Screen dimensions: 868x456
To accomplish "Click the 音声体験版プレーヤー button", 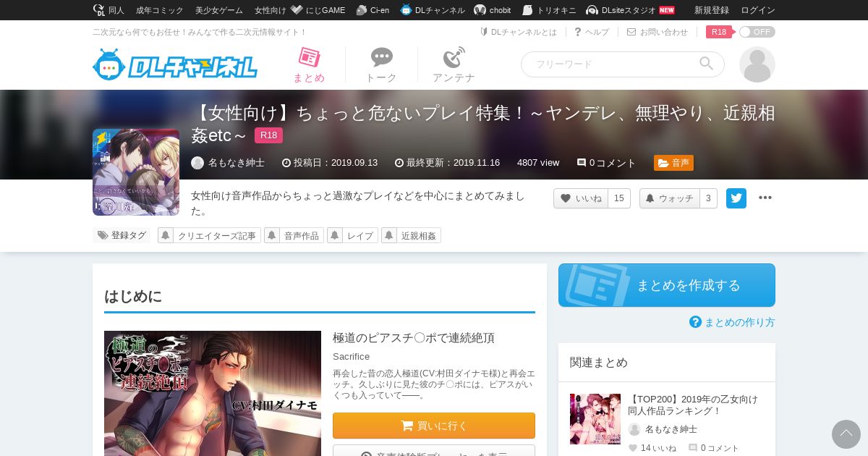I will [x=434, y=450].
